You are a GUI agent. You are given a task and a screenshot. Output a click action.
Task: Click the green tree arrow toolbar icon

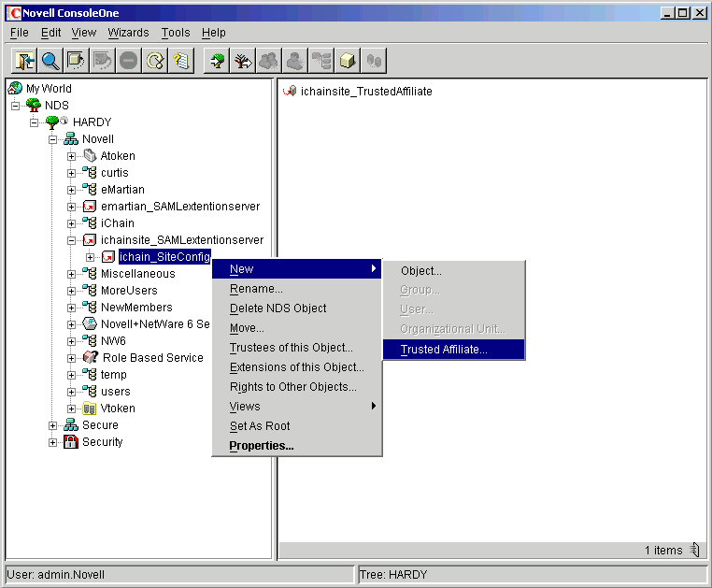[217, 61]
